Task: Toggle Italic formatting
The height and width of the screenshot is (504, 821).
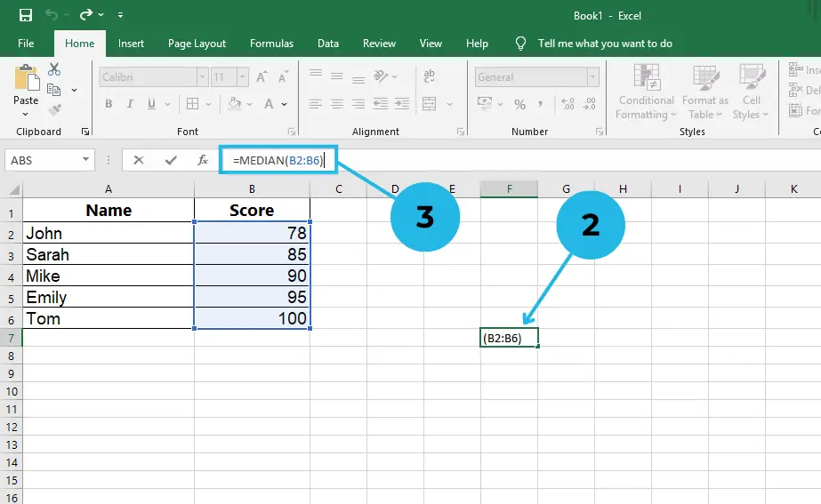Action: tap(130, 104)
